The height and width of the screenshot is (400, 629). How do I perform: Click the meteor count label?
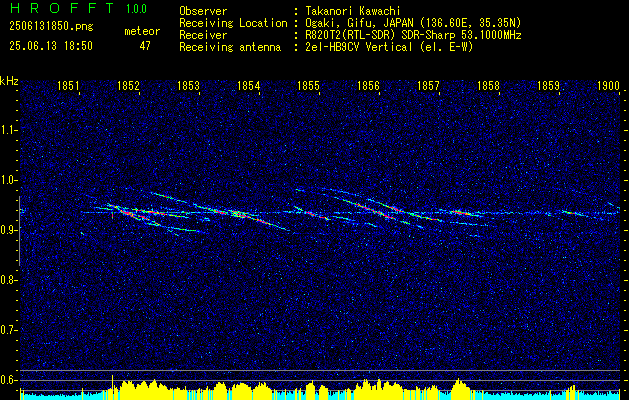coord(142,31)
